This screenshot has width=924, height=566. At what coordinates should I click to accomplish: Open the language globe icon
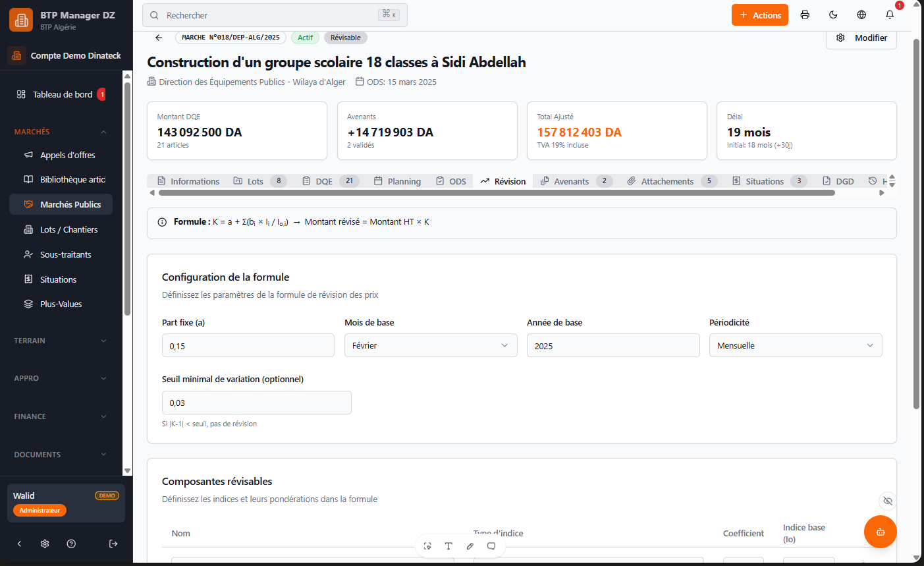(x=861, y=15)
